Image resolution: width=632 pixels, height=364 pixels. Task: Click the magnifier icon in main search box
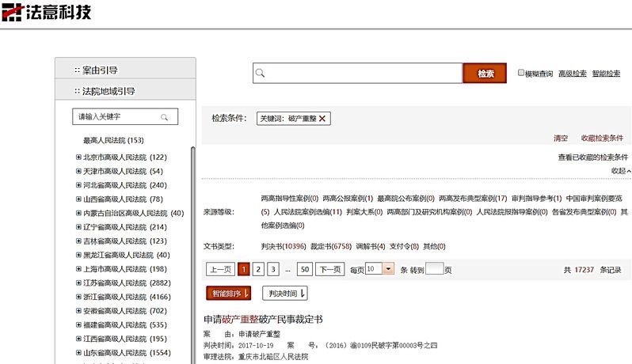coord(261,74)
